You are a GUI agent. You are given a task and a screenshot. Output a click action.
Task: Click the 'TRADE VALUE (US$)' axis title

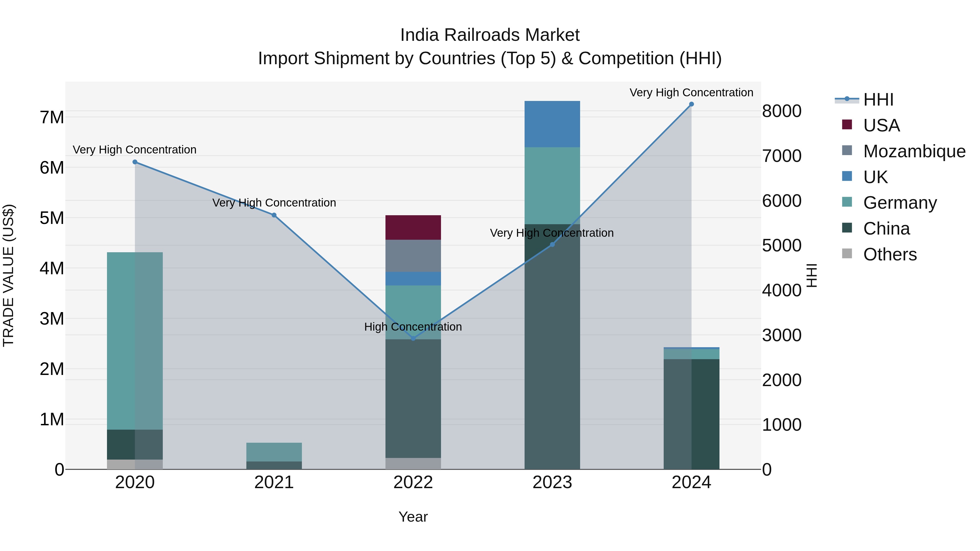pos(8,275)
